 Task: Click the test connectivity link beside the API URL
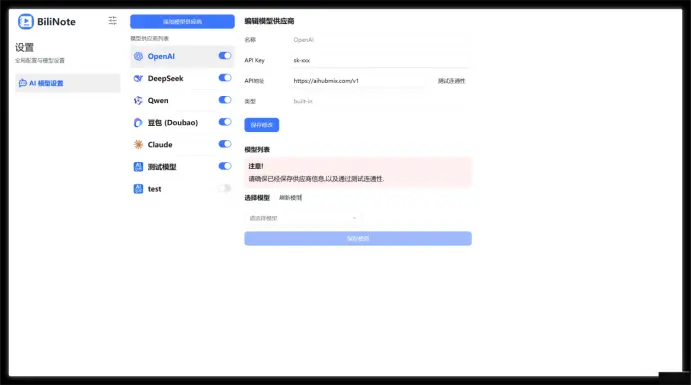pyautogui.click(x=451, y=81)
